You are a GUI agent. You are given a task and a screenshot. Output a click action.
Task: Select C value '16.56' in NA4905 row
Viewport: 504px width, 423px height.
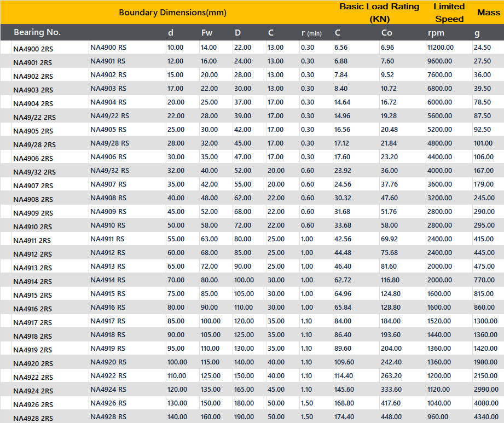(x=343, y=129)
